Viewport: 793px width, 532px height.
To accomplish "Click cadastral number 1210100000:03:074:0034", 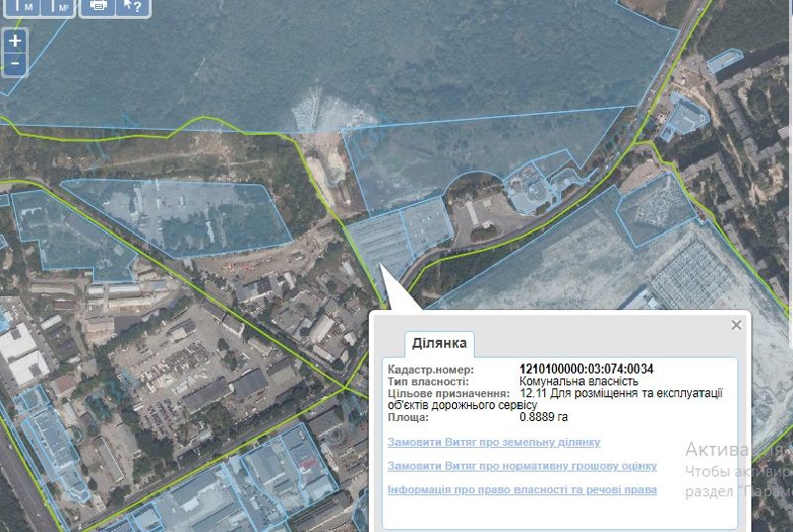I will point(587,370).
